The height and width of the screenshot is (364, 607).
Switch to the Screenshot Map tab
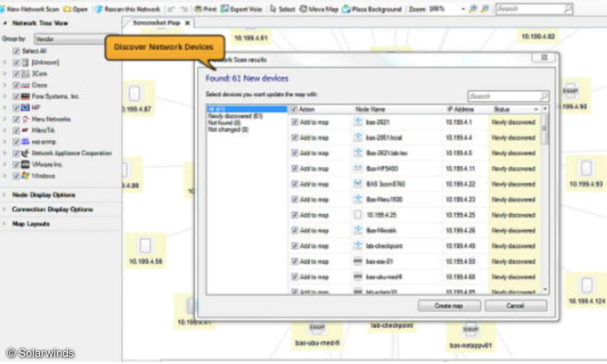click(x=155, y=23)
